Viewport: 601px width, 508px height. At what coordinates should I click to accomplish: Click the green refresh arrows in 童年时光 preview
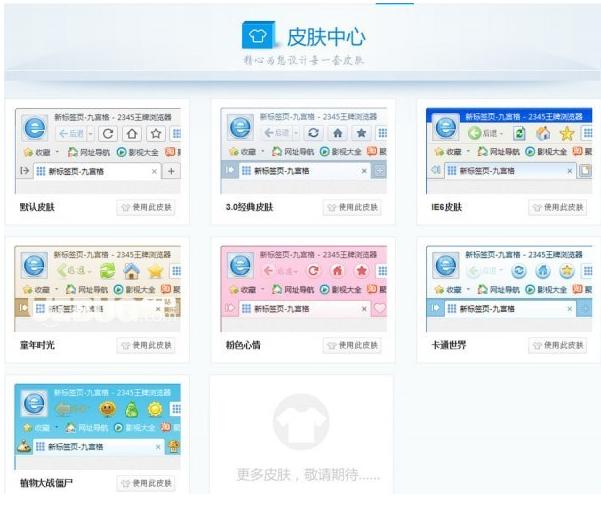pos(107,271)
